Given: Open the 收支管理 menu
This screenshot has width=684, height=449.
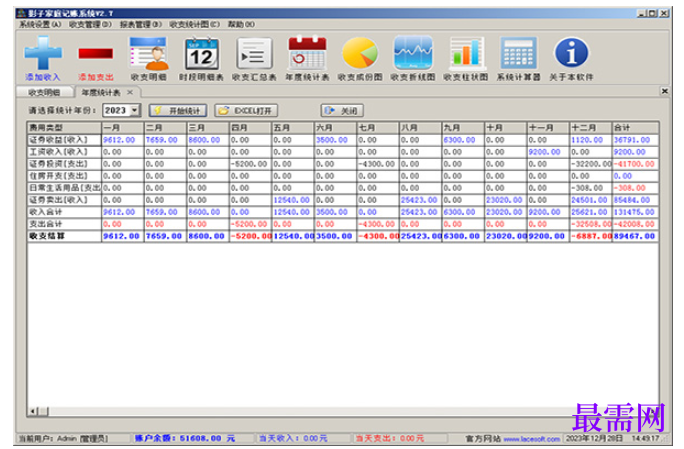Looking at the screenshot, I should tap(90, 24).
